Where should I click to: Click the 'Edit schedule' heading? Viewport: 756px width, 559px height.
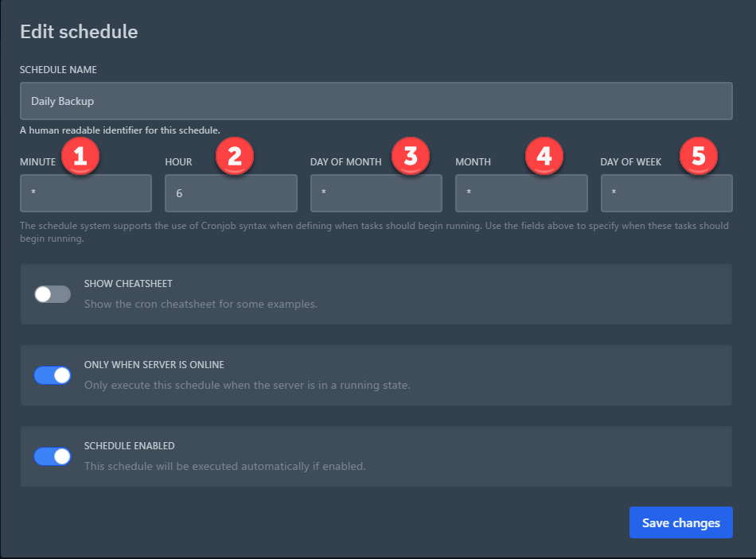click(x=79, y=32)
